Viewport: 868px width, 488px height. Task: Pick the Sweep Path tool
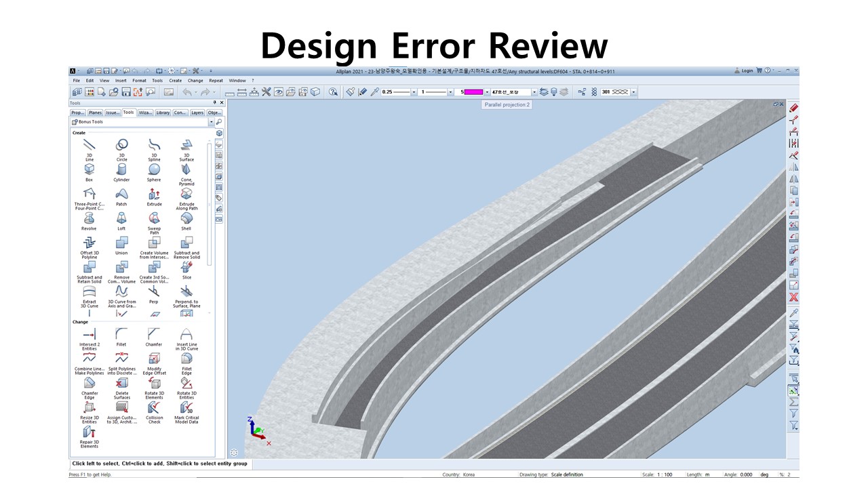[154, 220]
